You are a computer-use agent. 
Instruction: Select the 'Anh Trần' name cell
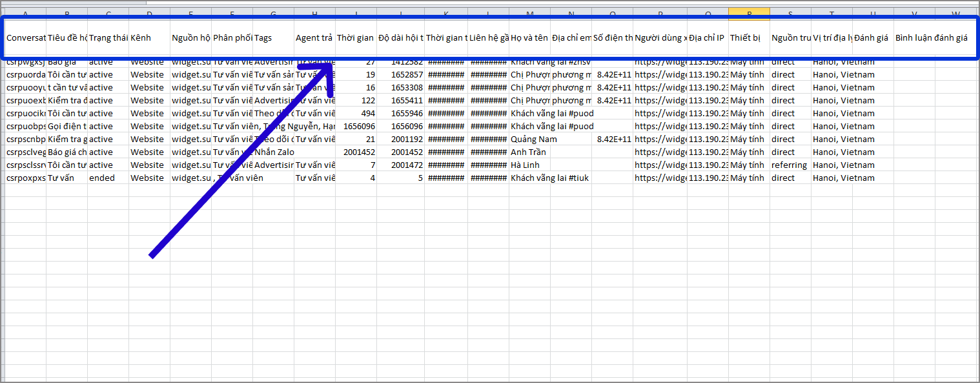point(528,152)
